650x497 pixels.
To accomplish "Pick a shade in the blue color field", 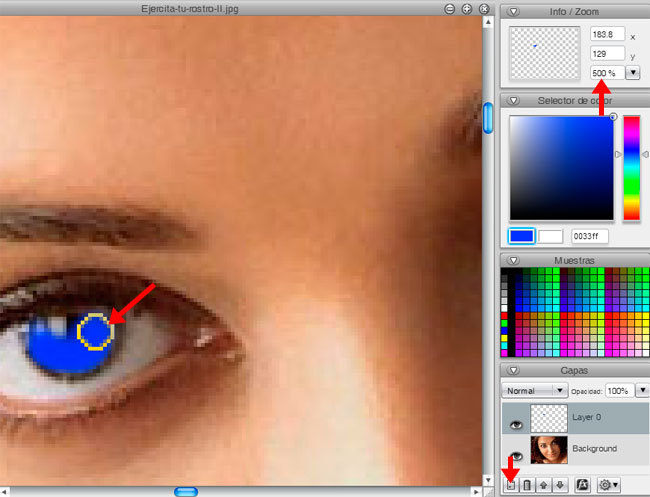I will [x=561, y=168].
